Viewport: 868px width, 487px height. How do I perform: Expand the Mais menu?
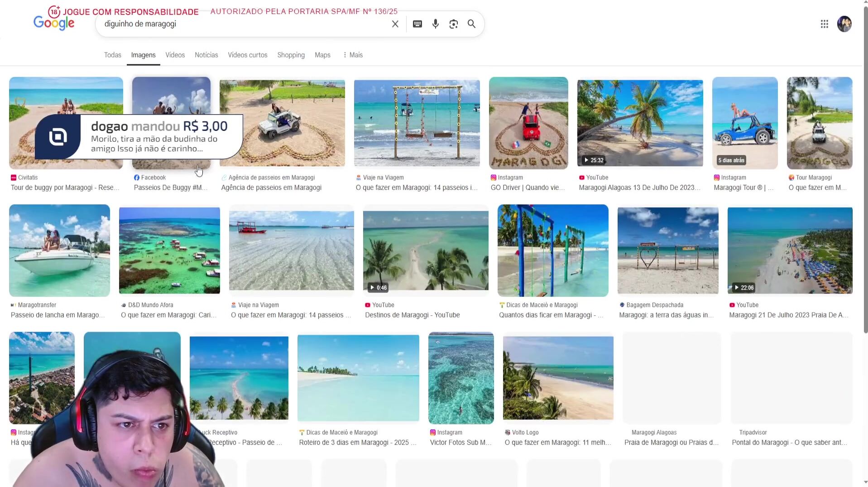[x=353, y=55]
